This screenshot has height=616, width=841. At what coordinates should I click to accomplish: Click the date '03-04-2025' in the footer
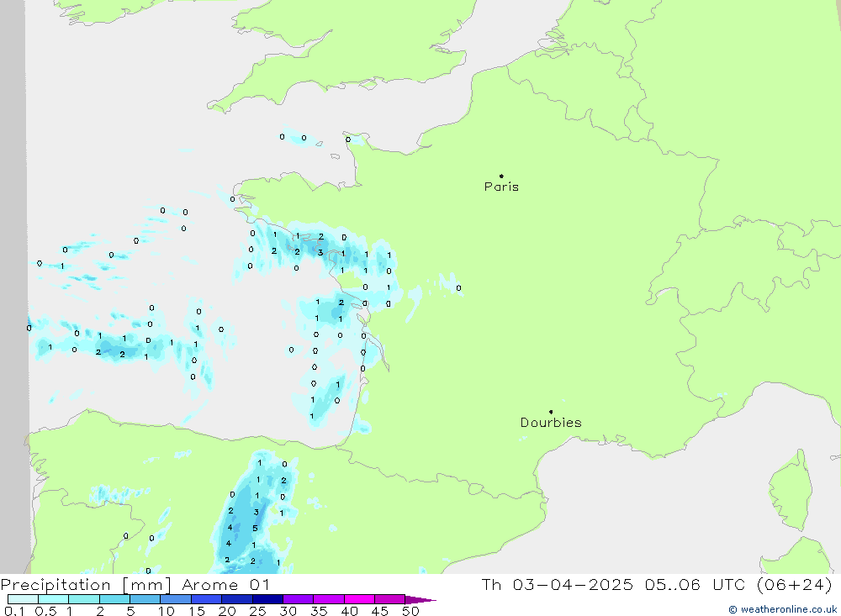click(x=572, y=584)
